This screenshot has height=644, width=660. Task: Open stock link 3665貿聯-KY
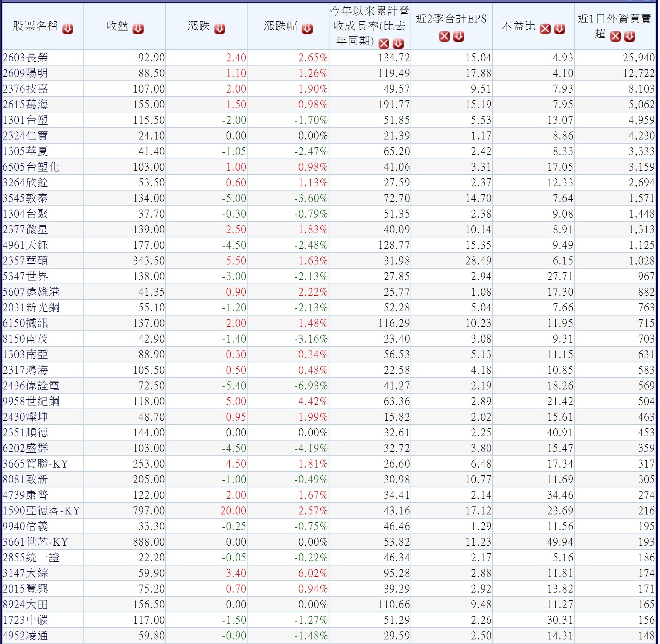click(x=35, y=464)
